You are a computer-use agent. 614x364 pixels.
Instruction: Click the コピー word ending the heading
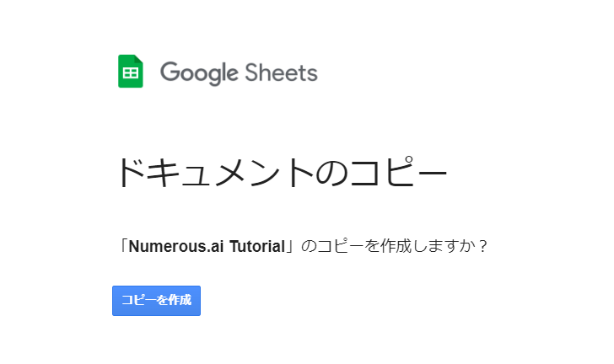398,173
